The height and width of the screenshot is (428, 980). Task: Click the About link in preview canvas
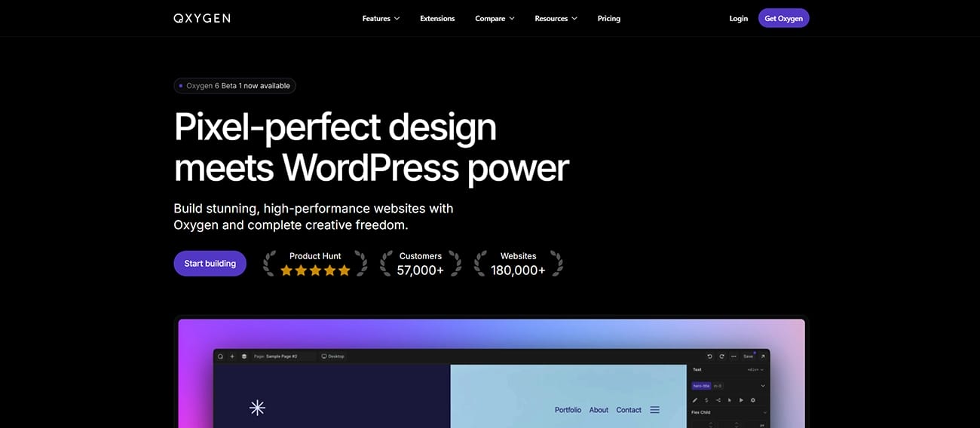tap(599, 410)
